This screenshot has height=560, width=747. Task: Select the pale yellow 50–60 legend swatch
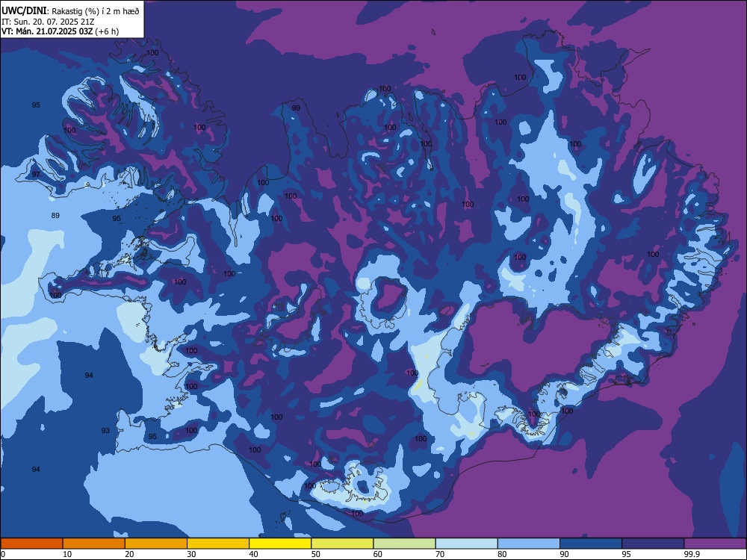[343, 544]
